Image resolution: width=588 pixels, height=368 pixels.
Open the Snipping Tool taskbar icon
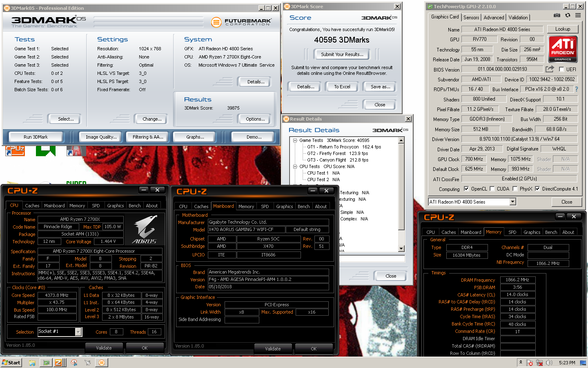click(74, 363)
